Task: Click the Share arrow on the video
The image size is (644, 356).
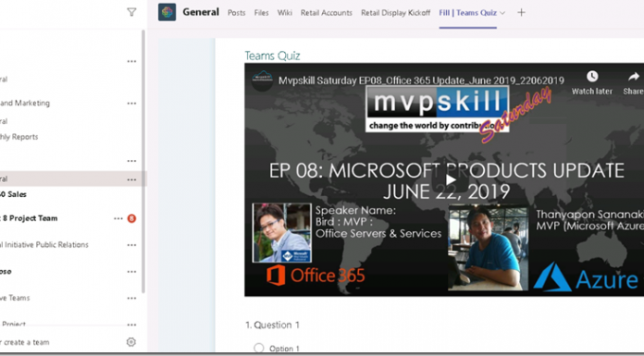Action: click(x=634, y=77)
